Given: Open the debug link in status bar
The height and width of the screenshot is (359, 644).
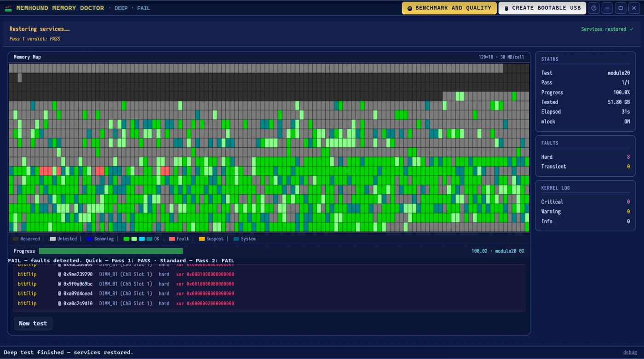Looking at the screenshot, I should click(630, 353).
